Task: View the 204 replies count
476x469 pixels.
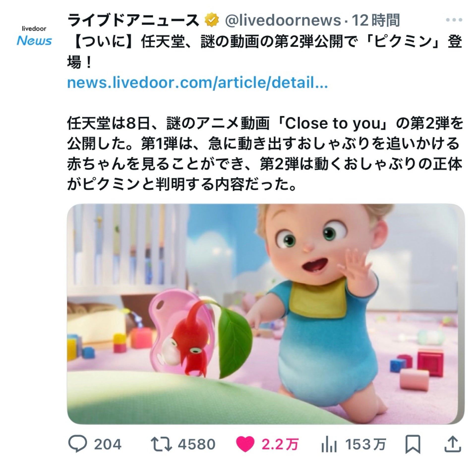Action: point(108,444)
